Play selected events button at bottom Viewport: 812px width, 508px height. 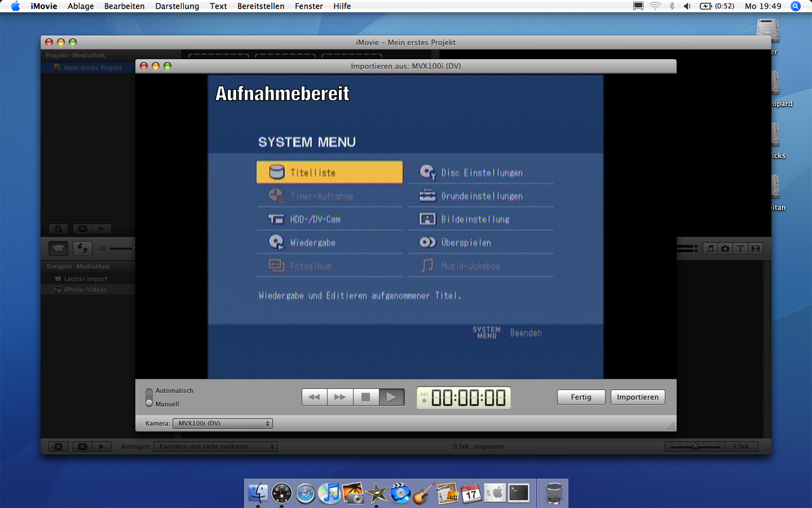tap(101, 446)
